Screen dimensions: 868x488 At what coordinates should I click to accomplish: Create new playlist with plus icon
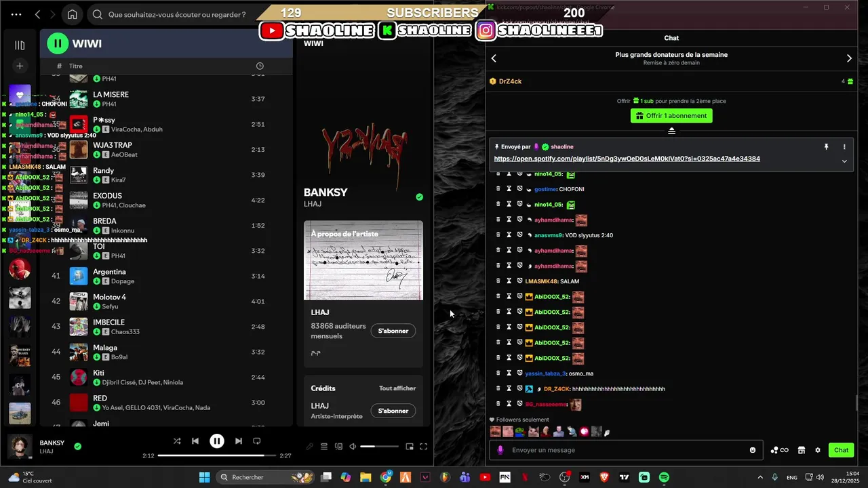click(x=20, y=66)
